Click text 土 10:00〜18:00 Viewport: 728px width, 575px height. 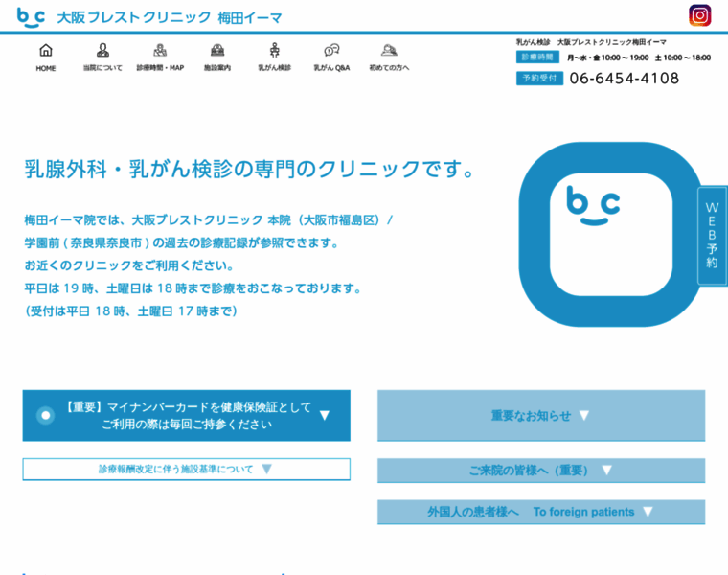(x=682, y=57)
